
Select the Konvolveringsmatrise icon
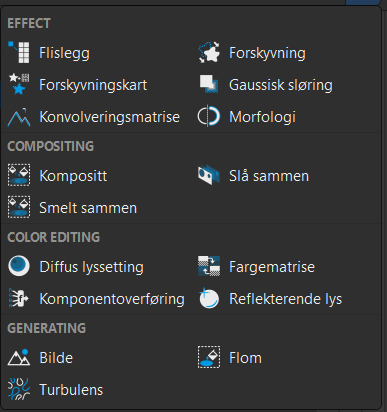[x=19, y=117]
